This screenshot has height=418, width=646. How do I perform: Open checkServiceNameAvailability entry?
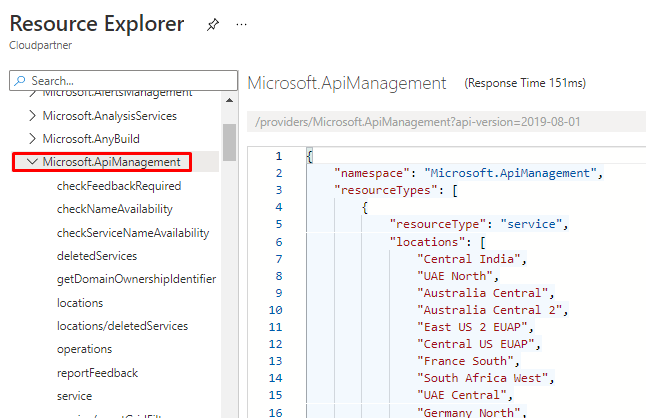click(x=133, y=233)
